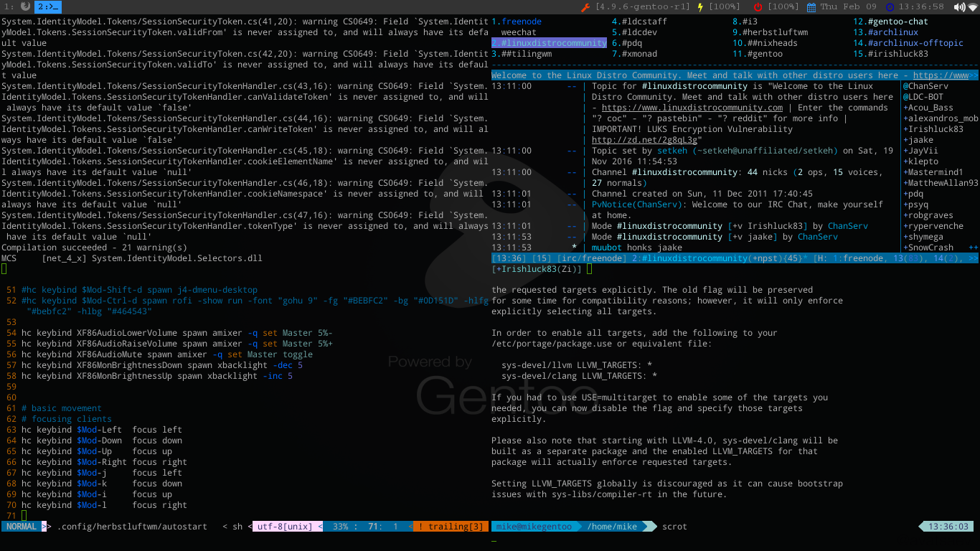Expand the ++ nick list overflow indicator
980x551 pixels.
974,248
